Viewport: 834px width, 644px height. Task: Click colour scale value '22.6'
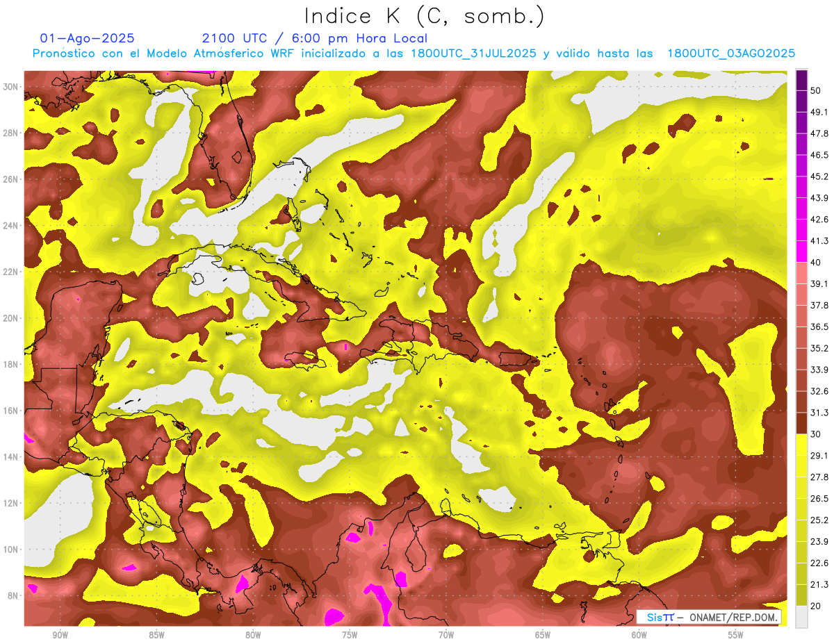[x=819, y=563]
